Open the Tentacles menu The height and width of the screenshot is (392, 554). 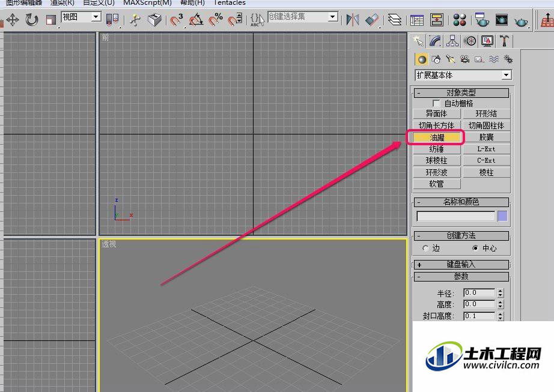click(230, 2)
